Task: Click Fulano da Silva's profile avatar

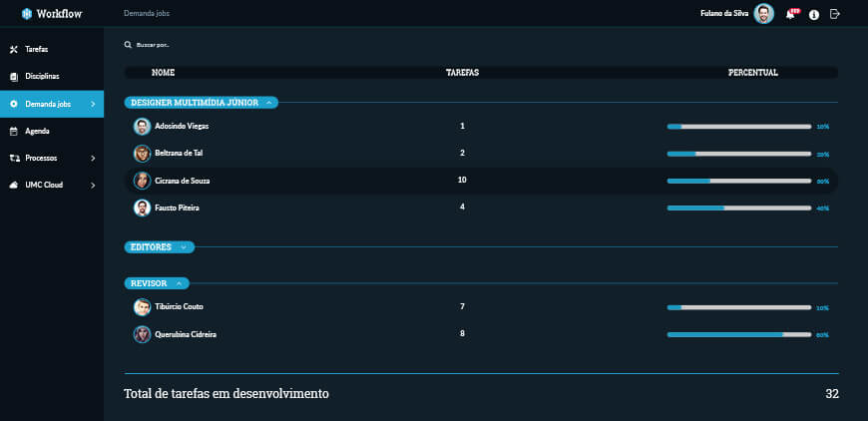Action: click(x=764, y=14)
